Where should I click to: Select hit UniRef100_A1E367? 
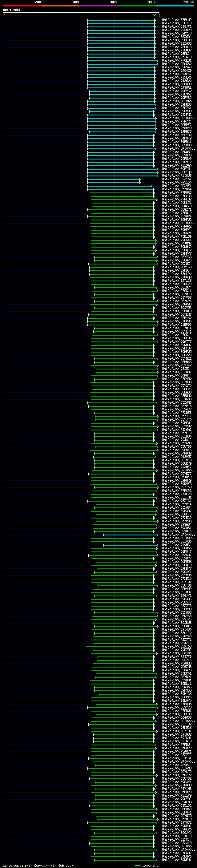[x=177, y=94]
